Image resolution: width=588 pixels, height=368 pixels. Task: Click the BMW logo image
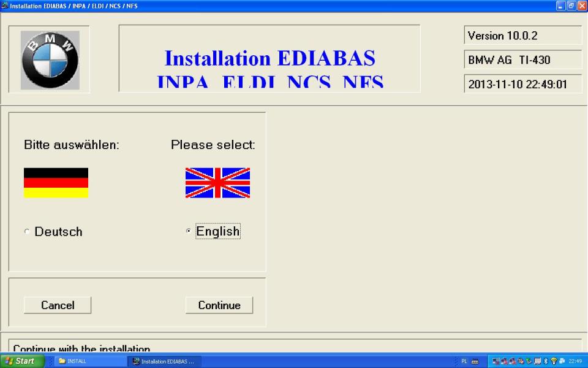point(50,59)
